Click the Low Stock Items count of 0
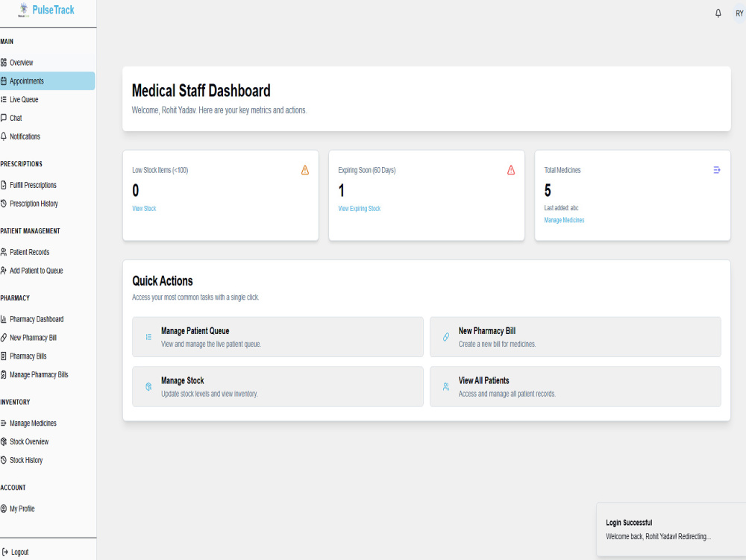 pyautogui.click(x=136, y=191)
